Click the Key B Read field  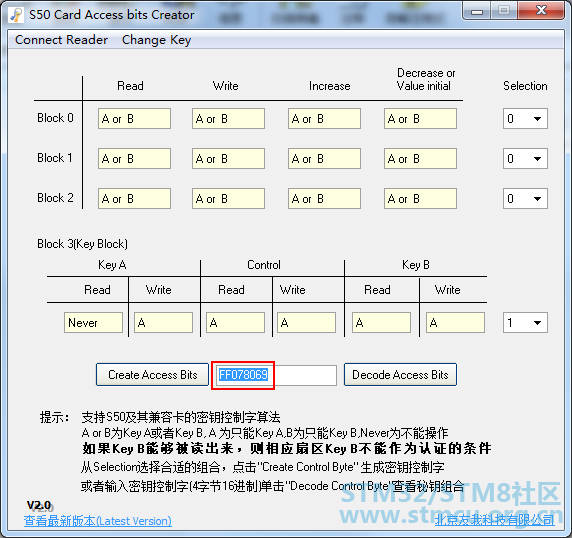point(381,322)
